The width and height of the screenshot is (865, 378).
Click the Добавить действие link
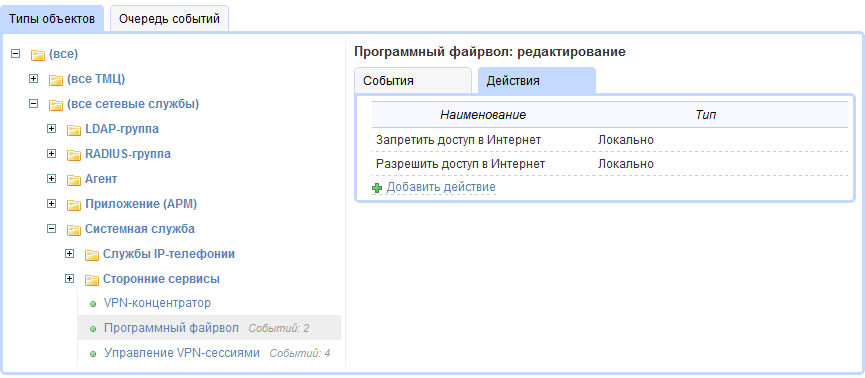(441, 187)
